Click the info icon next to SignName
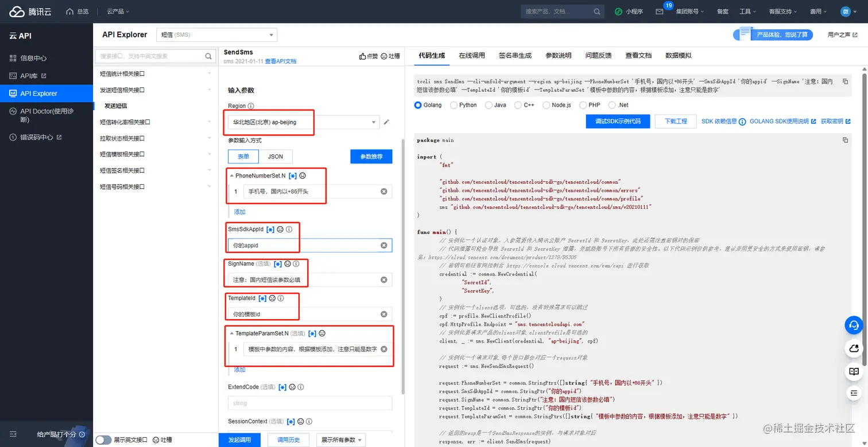Screen dimensions: 868x447 click(296, 264)
